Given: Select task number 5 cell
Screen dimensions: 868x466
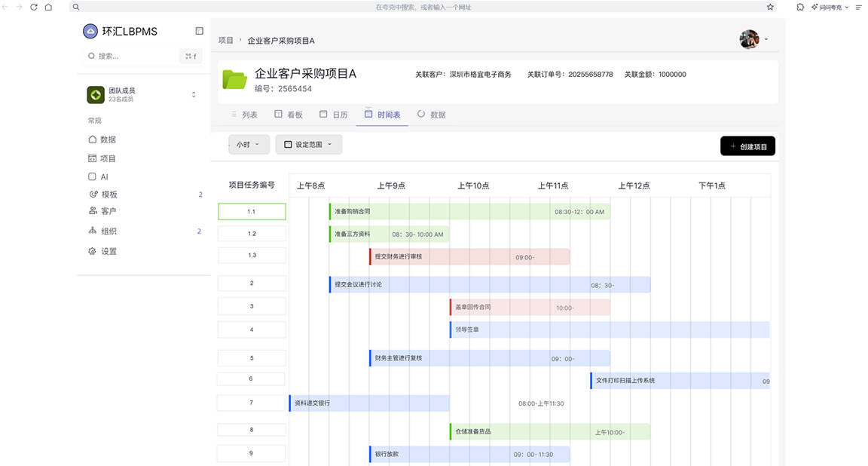Looking at the screenshot, I should (252, 358).
